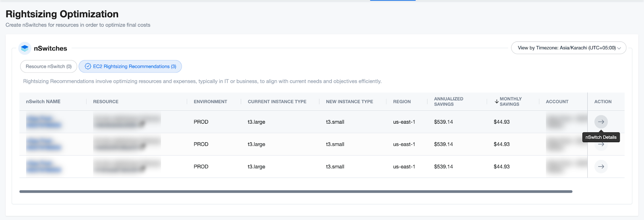644x220 pixels.
Task: Click the timezone dropdown chevron
Action: (619, 48)
